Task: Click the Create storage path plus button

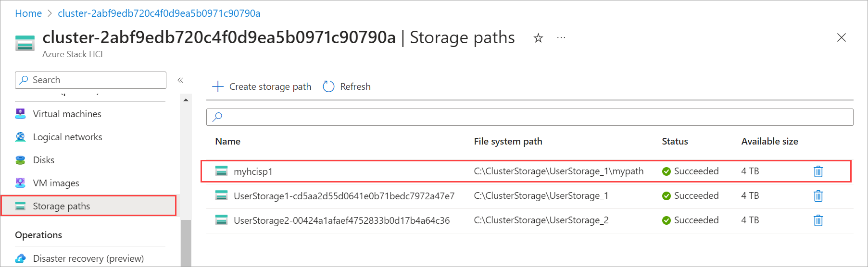Action: [218, 86]
